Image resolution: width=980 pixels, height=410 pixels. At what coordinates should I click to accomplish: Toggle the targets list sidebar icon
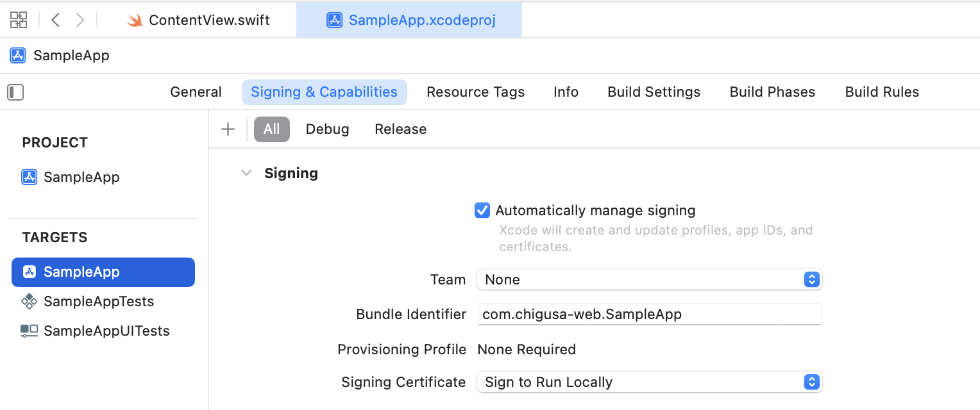point(15,92)
